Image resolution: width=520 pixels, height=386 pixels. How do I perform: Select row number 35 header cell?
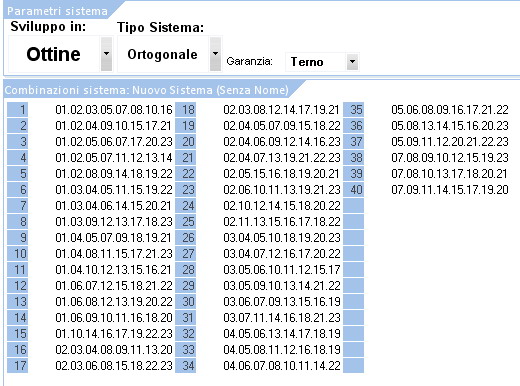pyautogui.click(x=353, y=110)
